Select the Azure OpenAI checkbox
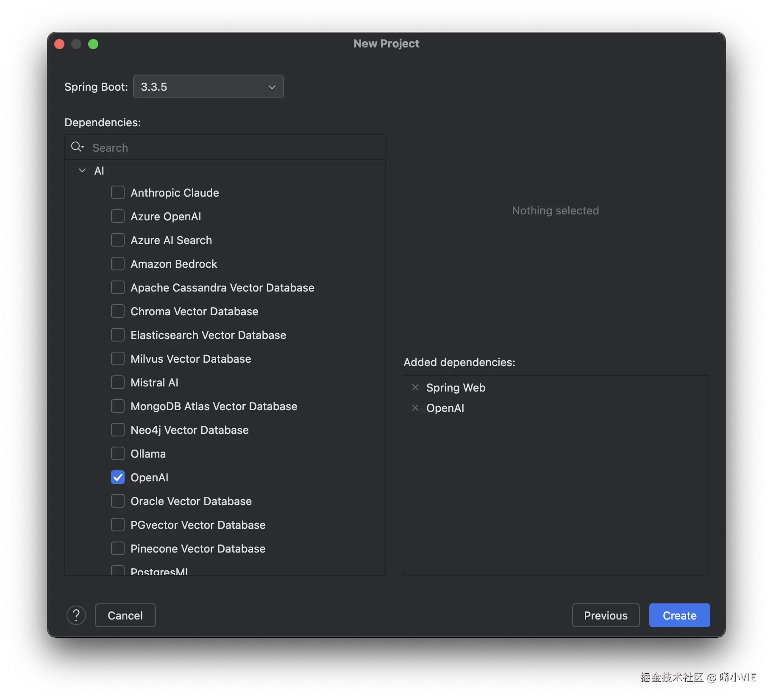 point(118,217)
